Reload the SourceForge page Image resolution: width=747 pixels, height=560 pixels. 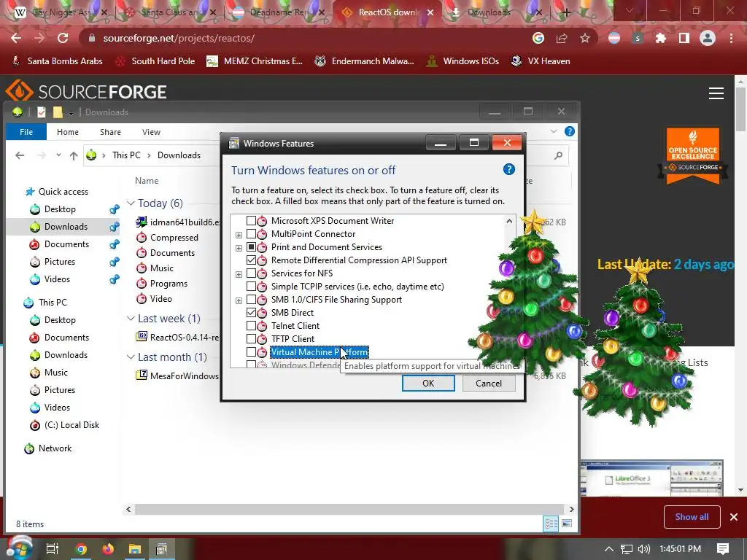pyautogui.click(x=63, y=38)
